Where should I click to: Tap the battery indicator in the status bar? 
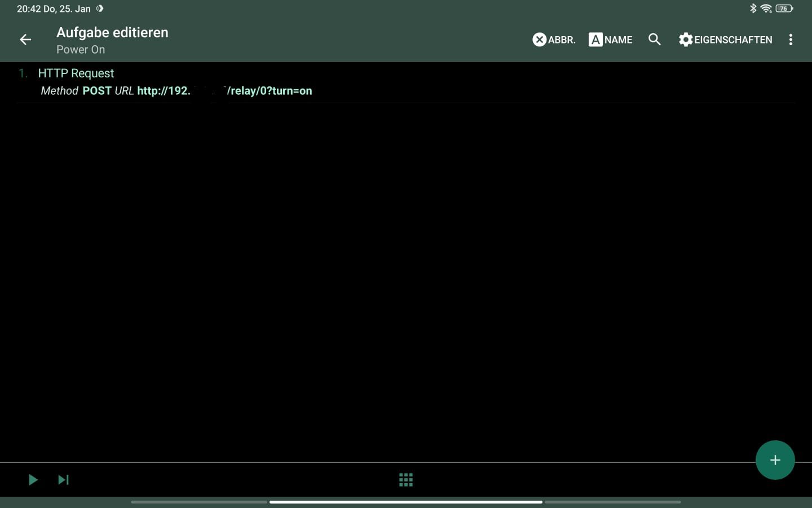[784, 8]
